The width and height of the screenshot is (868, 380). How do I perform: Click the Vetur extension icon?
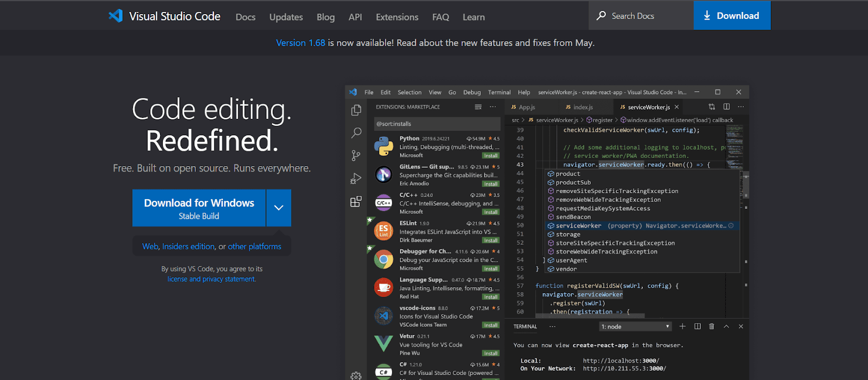click(x=384, y=344)
